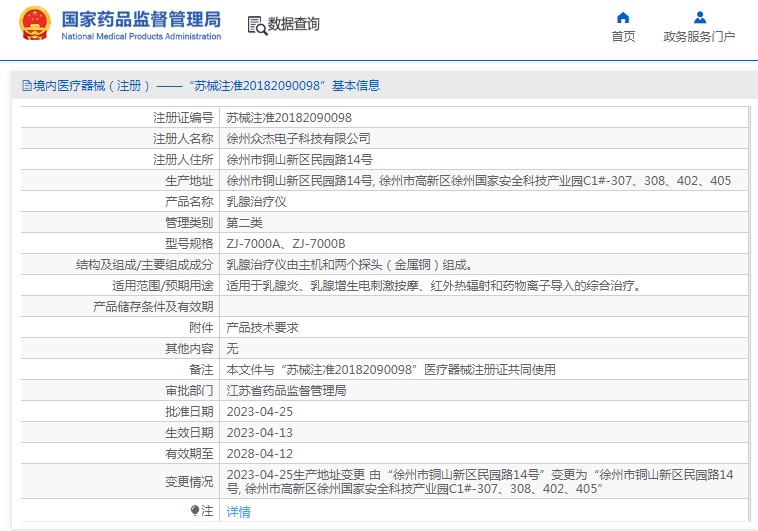758x531 pixels.
Task: Click the national emblem logo
Action: coord(34,24)
